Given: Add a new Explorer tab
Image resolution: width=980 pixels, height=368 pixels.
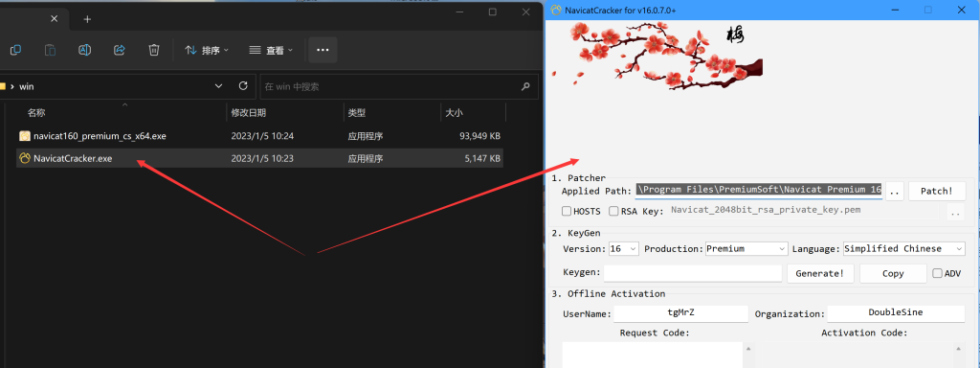Looking at the screenshot, I should pyautogui.click(x=87, y=19).
